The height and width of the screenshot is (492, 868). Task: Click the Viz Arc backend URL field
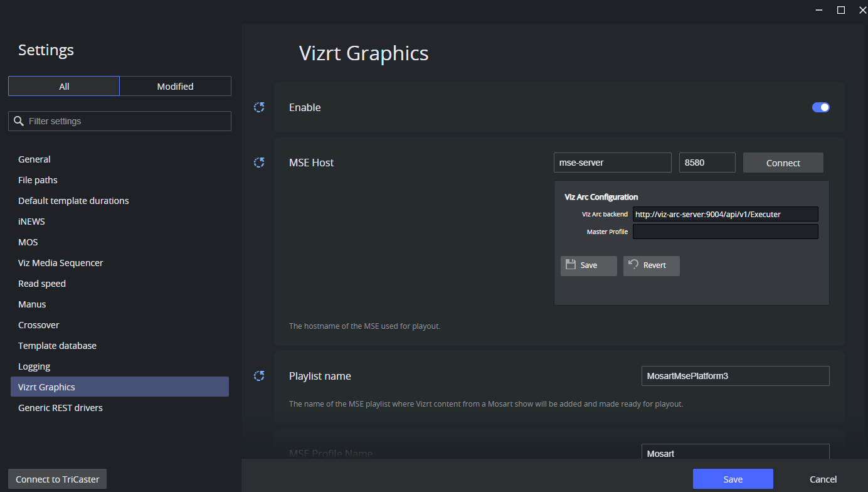click(725, 214)
